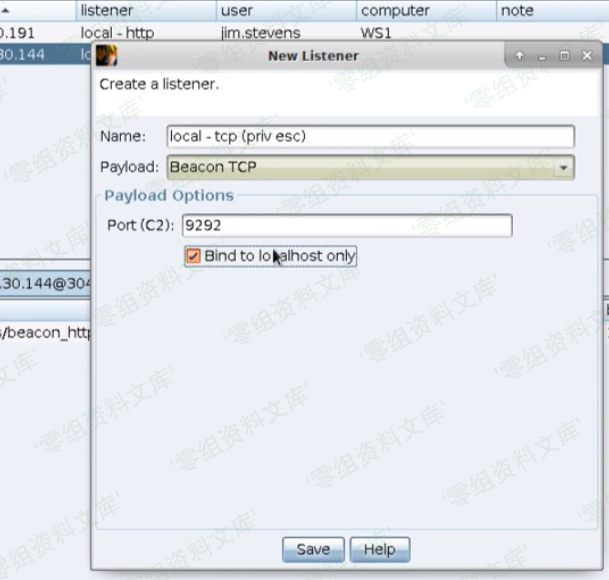Select the jim.stevens session row

tap(260, 33)
